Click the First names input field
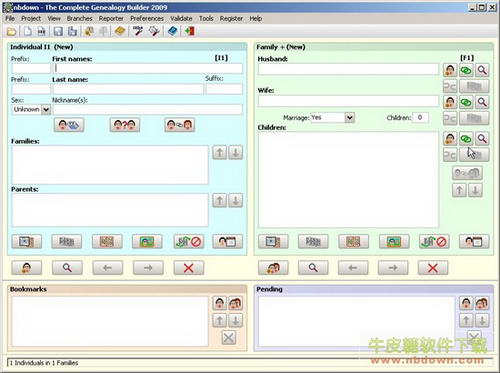500x373 pixels. click(x=147, y=68)
